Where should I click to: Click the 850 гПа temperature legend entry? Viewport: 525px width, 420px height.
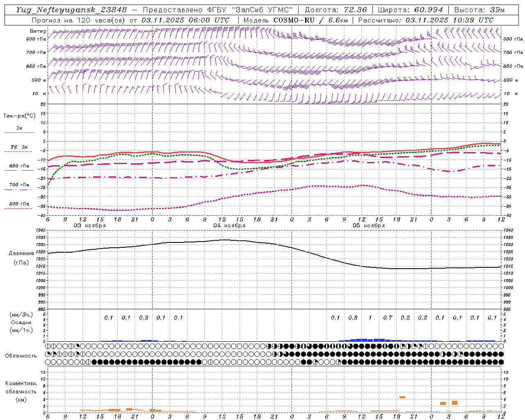pyautogui.click(x=19, y=166)
